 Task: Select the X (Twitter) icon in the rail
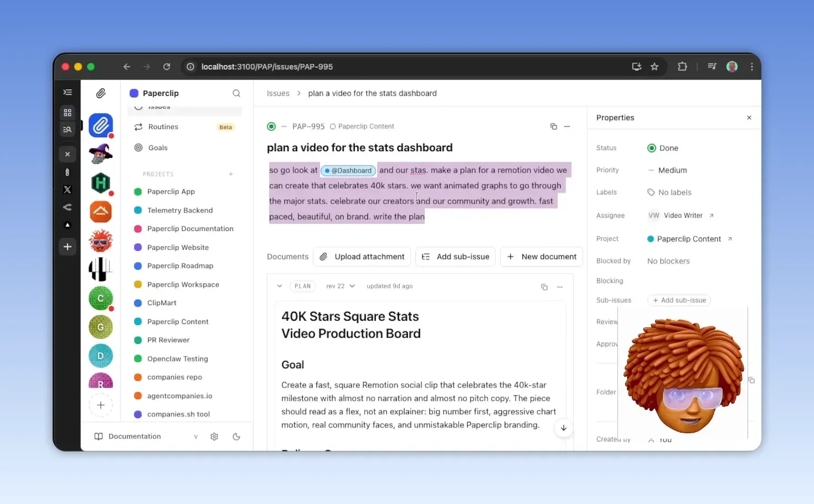click(67, 190)
